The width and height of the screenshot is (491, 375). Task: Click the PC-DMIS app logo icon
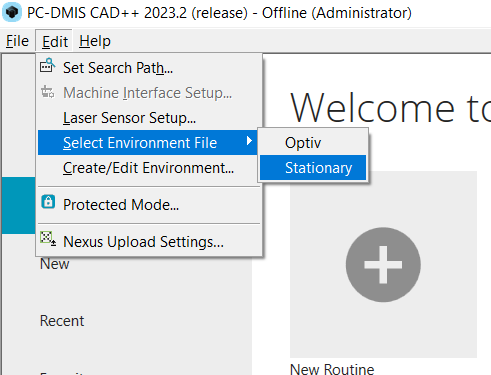(x=12, y=12)
